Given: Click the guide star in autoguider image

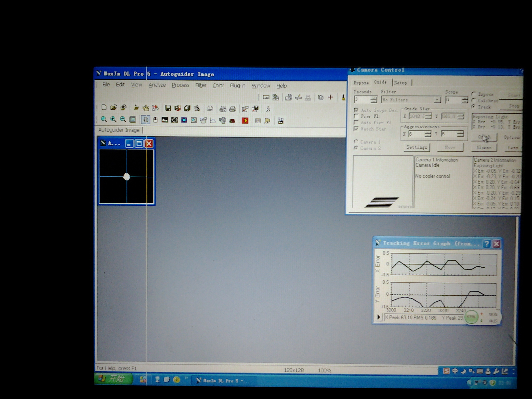Looking at the screenshot, I should click(127, 177).
